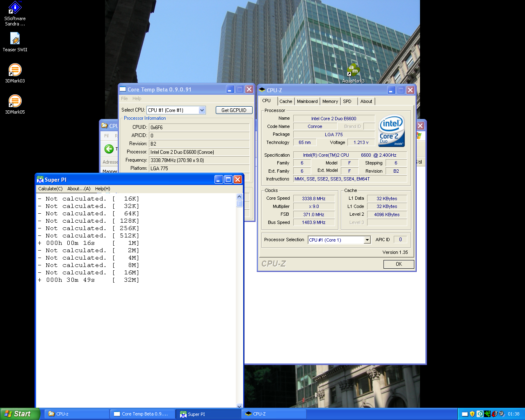Open the Razer tray icon
Viewport: 525px width, 420px height.
coord(487,414)
